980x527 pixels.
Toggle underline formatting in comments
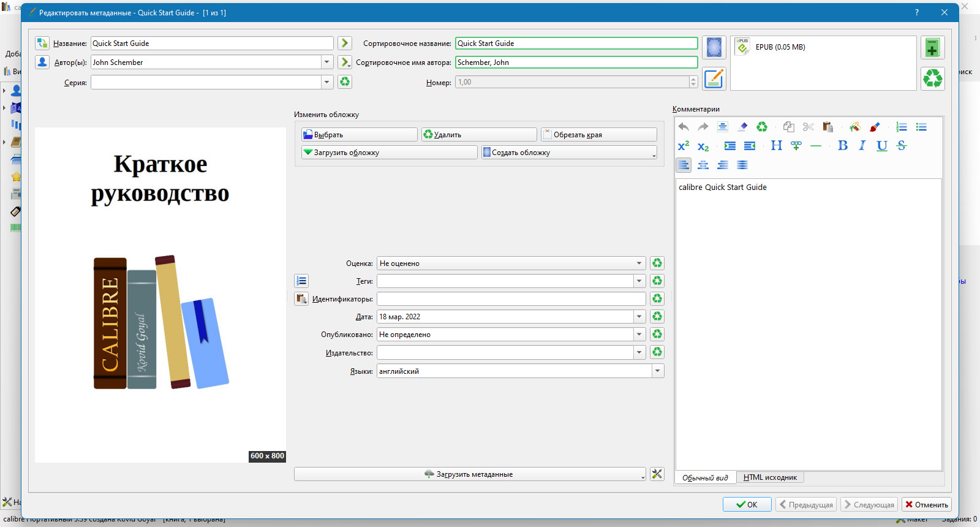882,146
